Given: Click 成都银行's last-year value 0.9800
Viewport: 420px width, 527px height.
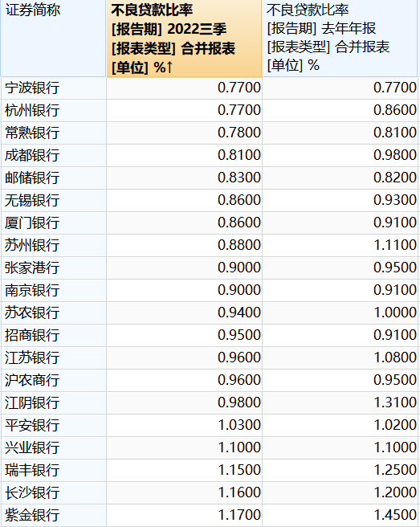Looking at the screenshot, I should point(395,155).
